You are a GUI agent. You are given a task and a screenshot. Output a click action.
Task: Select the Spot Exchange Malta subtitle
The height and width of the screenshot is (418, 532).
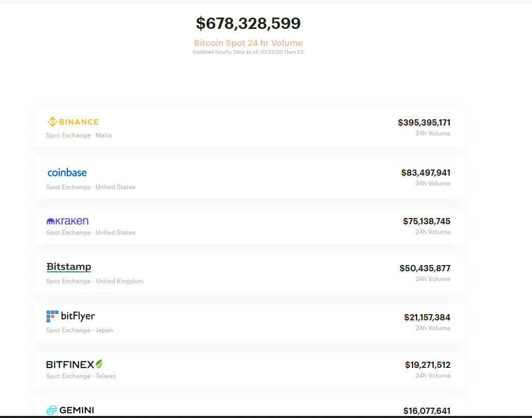click(79, 135)
